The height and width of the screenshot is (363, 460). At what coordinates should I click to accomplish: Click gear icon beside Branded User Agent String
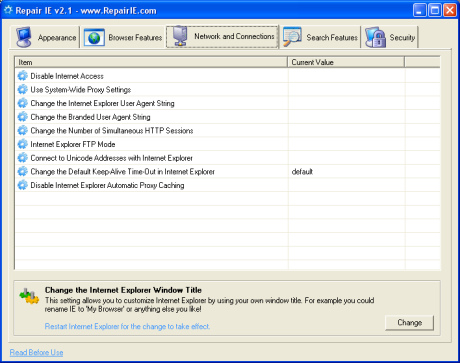(22, 117)
